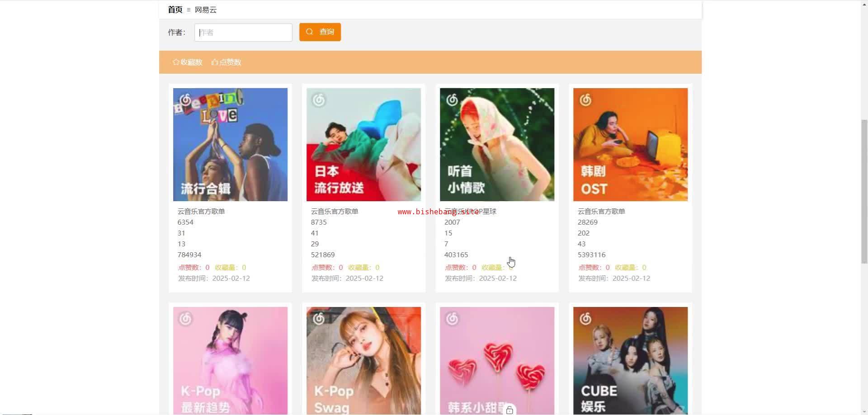Click the lock icon on the 韩系小甜歌 cover
This screenshot has height=415, width=868.
coord(509,410)
